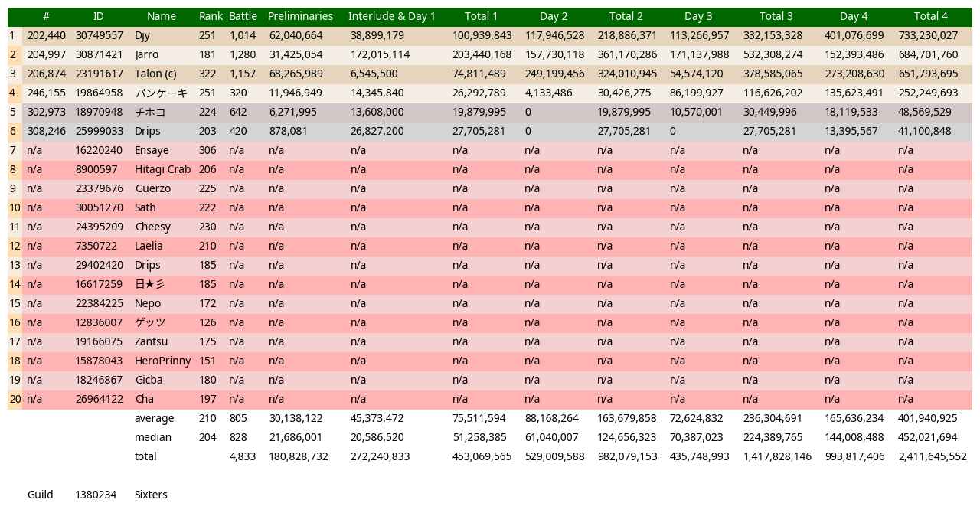
Task: Click the Day 2 value 249,199,456
Action: click(x=555, y=74)
